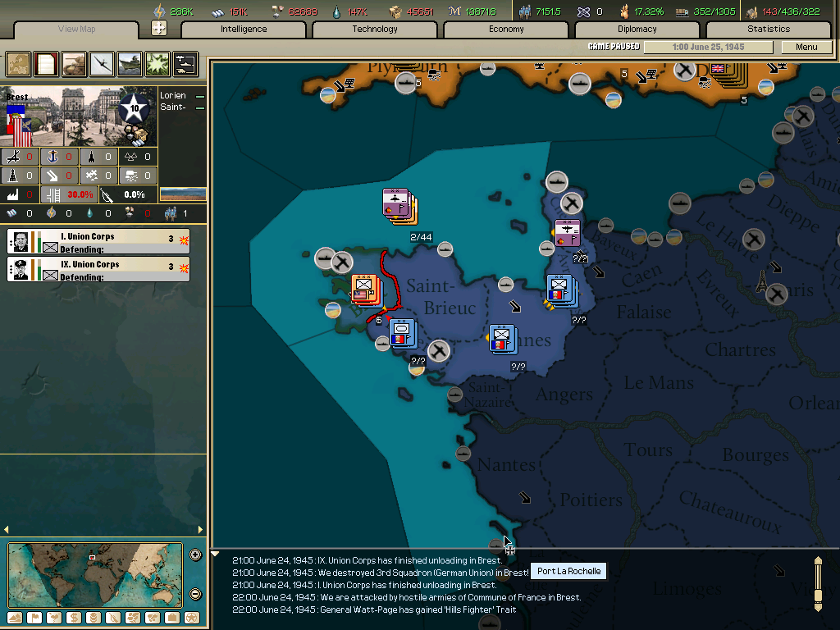
Task: Switch to the Intelligence tab
Action: click(243, 29)
